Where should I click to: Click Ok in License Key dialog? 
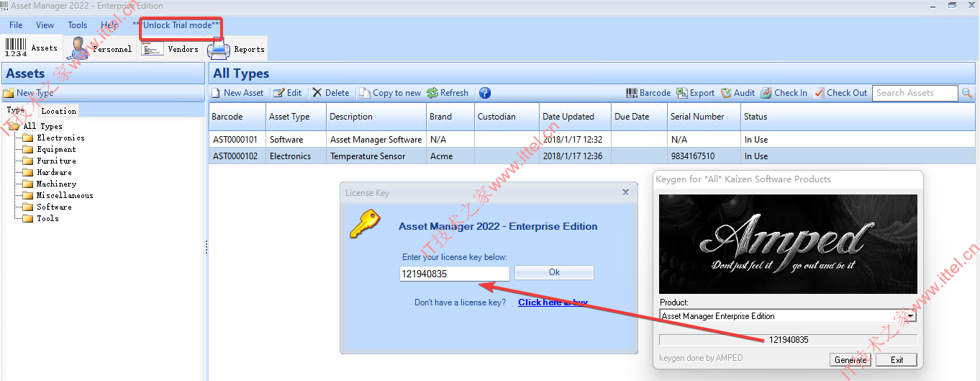pyautogui.click(x=554, y=272)
